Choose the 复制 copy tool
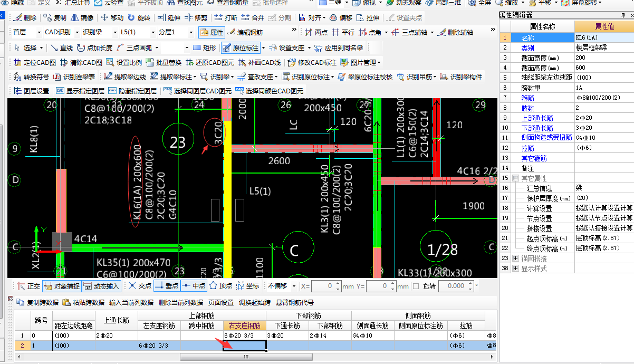The image size is (634, 364). tap(55, 17)
